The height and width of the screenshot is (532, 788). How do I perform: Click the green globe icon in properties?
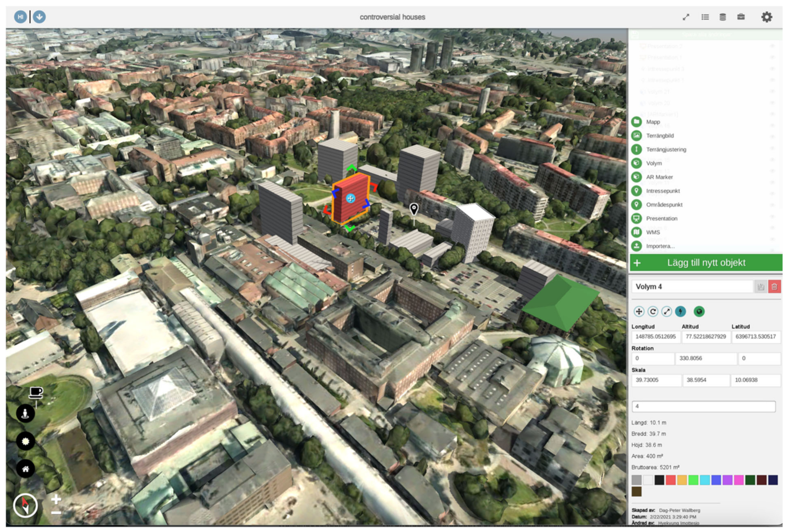pyautogui.click(x=699, y=312)
